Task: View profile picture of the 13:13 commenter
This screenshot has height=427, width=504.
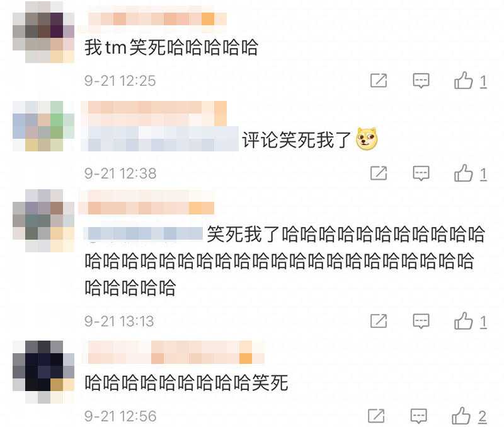Action: (43, 220)
